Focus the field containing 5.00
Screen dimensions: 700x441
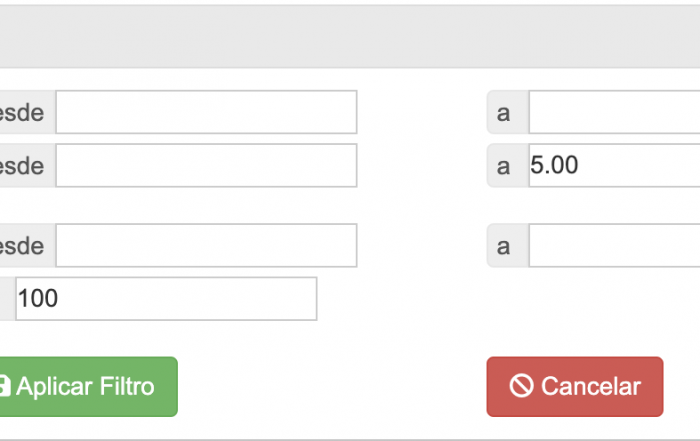click(x=614, y=165)
